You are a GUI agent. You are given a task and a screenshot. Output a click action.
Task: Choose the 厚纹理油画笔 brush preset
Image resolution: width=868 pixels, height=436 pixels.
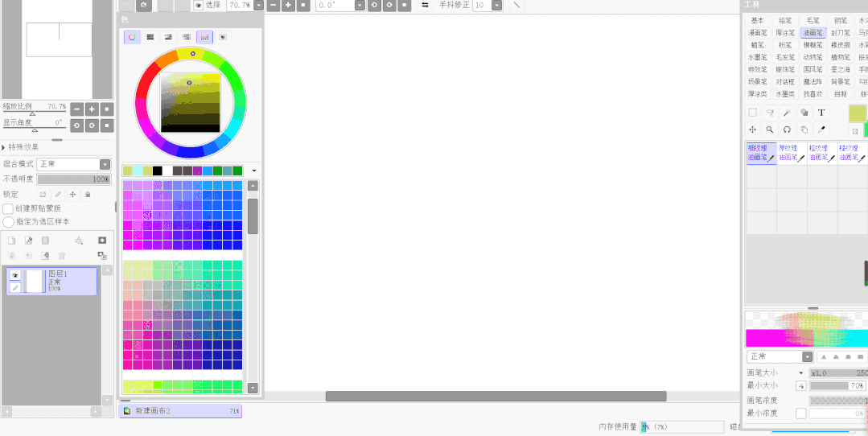click(792, 153)
